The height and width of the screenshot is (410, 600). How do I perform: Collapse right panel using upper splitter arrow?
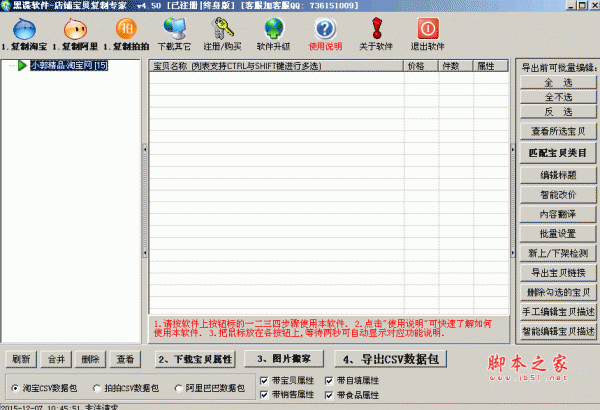tap(513, 149)
